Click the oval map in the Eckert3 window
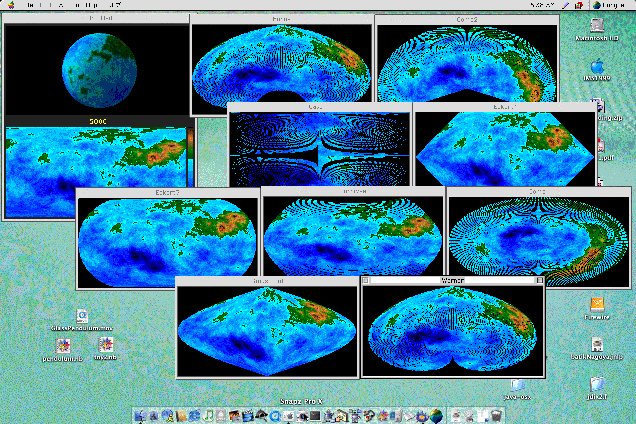 pyautogui.click(x=167, y=243)
